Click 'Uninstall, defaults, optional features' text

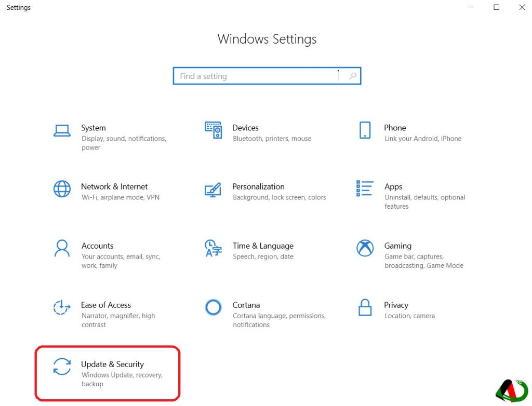(425, 202)
